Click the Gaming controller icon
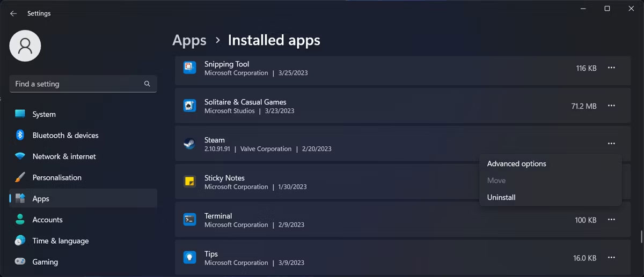The width and height of the screenshot is (644, 277). [20, 261]
